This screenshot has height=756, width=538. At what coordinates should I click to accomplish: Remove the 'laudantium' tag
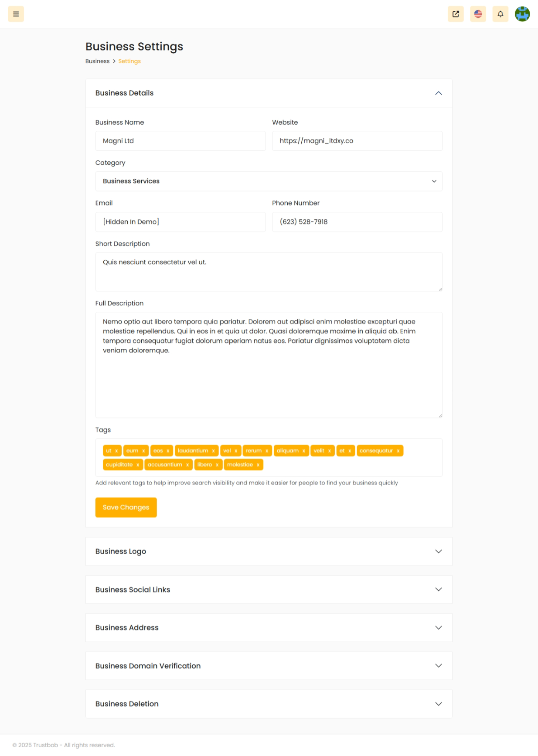tap(213, 451)
